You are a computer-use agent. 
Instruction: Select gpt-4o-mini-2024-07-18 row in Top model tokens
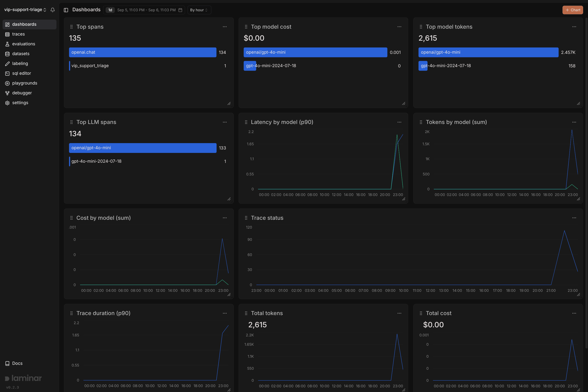497,66
